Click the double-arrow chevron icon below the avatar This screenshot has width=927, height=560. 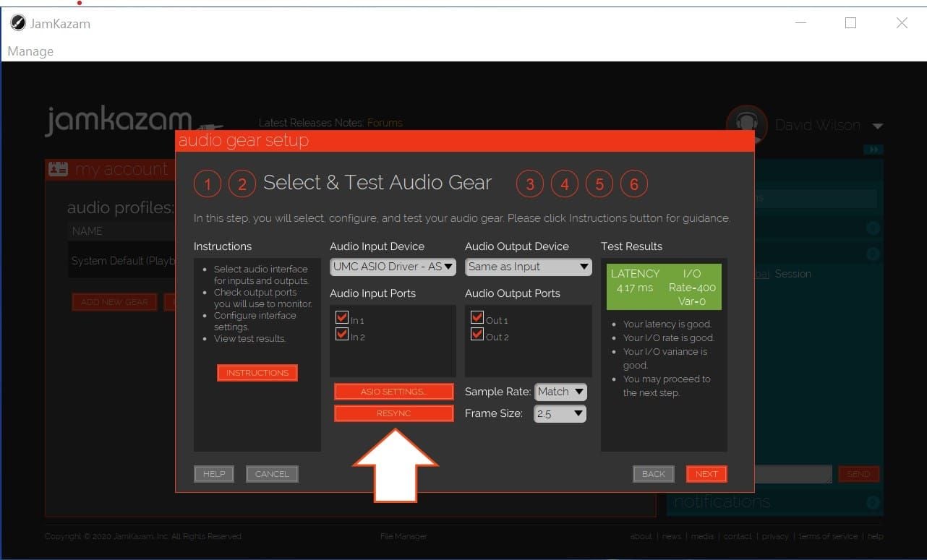point(873,150)
